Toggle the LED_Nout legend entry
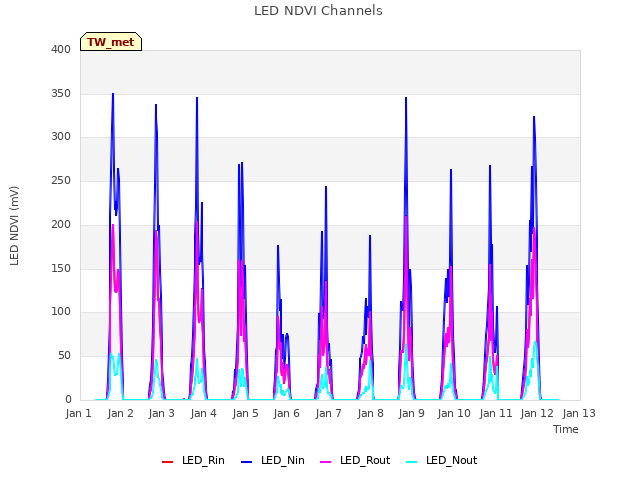This screenshot has height=480, width=640. [442, 460]
